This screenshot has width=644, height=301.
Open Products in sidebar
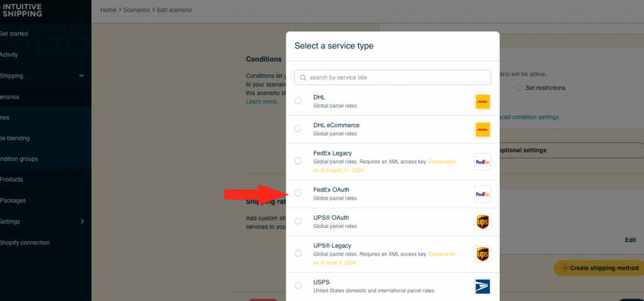(11, 179)
